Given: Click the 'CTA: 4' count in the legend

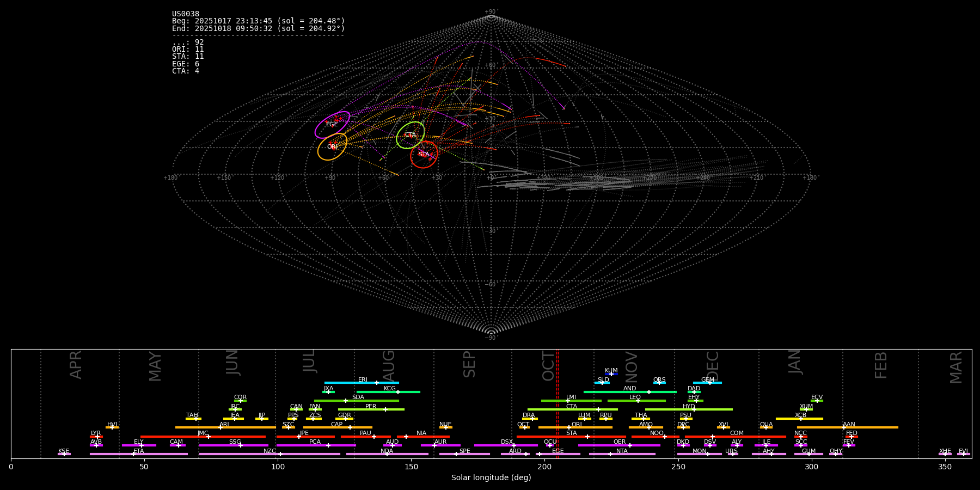Looking at the screenshot, I should pos(186,71).
